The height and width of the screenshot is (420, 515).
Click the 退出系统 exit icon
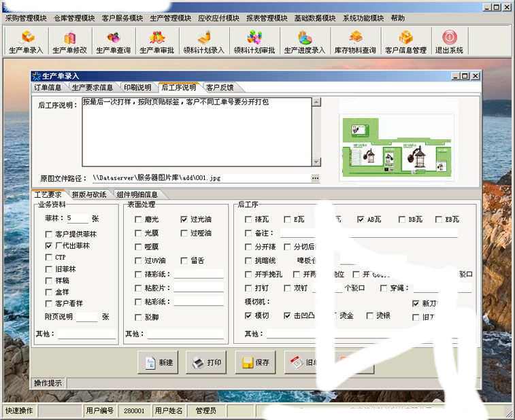449,41
